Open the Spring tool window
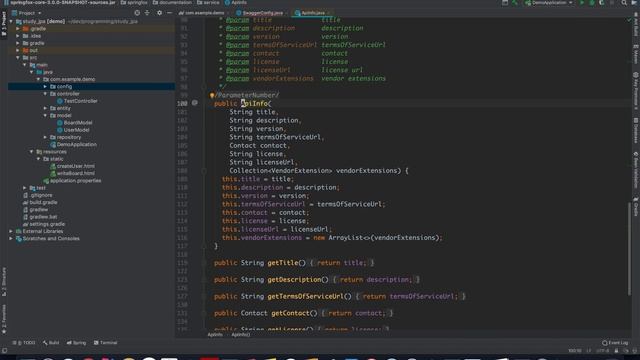Image resolution: width=640 pixels, height=360 pixels. click(x=76, y=343)
